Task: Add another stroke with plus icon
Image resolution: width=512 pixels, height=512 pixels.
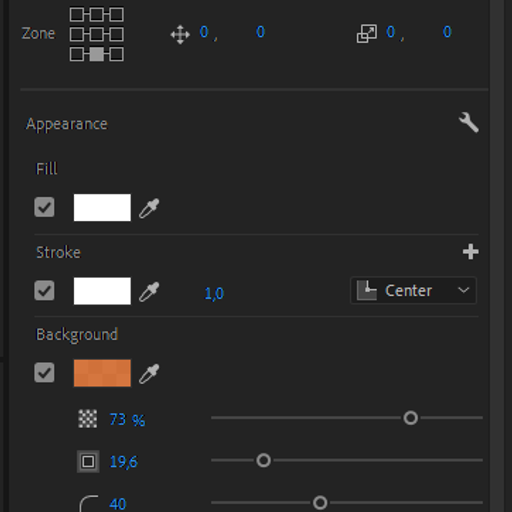Action: tap(471, 252)
